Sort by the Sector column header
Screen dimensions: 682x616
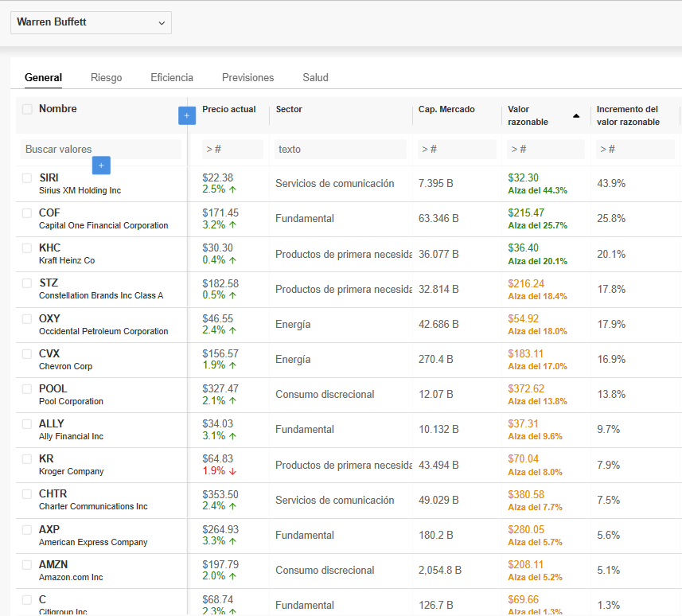click(x=289, y=109)
